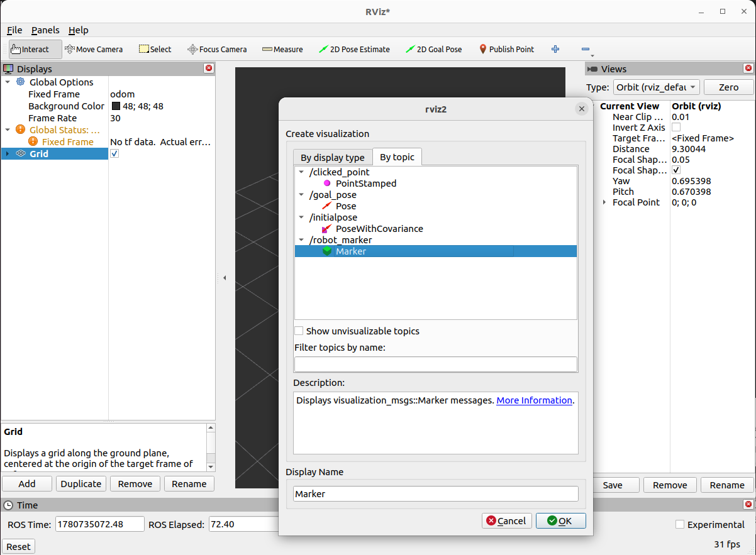Enable Show unvisualizable topics

(299, 331)
